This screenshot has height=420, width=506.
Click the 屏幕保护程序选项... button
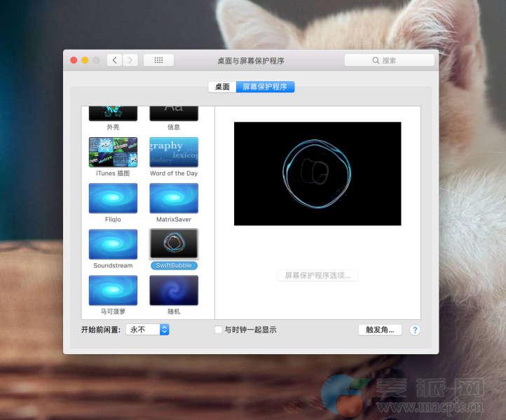317,276
